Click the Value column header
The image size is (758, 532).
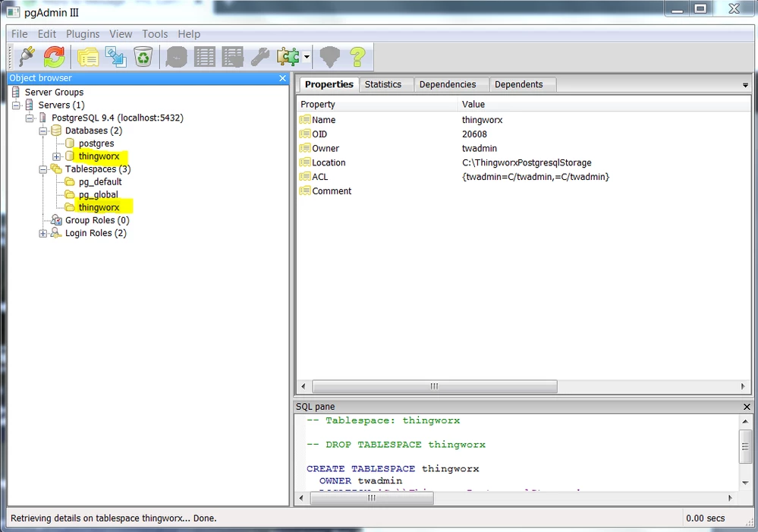pos(604,104)
